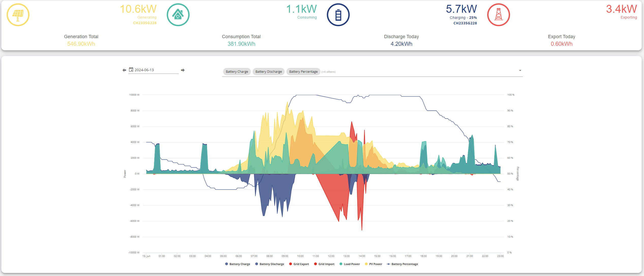Image resolution: width=644 pixels, height=276 pixels.
Task: Select the Battery Charge chip
Action: 237,72
